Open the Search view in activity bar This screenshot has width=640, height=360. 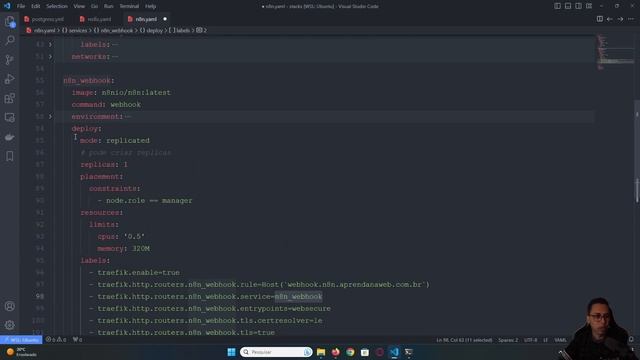tap(10, 40)
